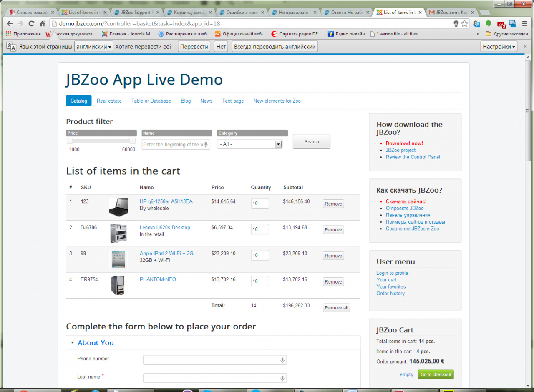Switch to the JBZoo Support tab
The height and width of the screenshot is (392, 534).
136,13
